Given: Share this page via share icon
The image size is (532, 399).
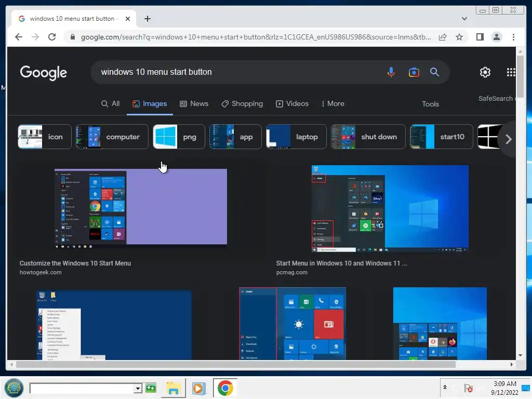Looking at the screenshot, I should pyautogui.click(x=443, y=37).
